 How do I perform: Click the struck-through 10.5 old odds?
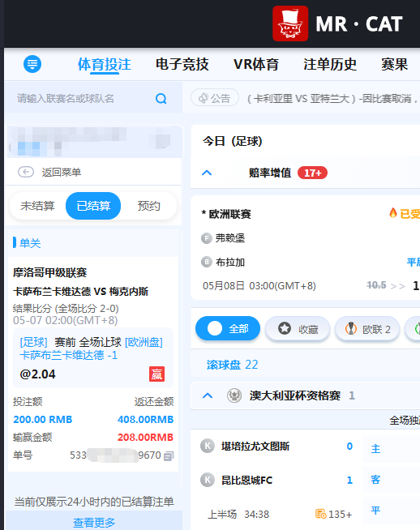376,285
